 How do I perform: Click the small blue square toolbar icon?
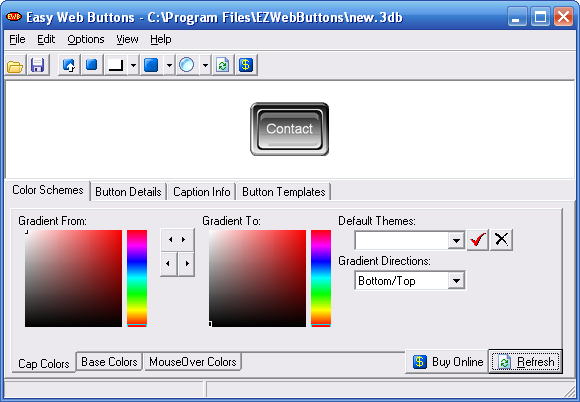pyautogui.click(x=91, y=65)
